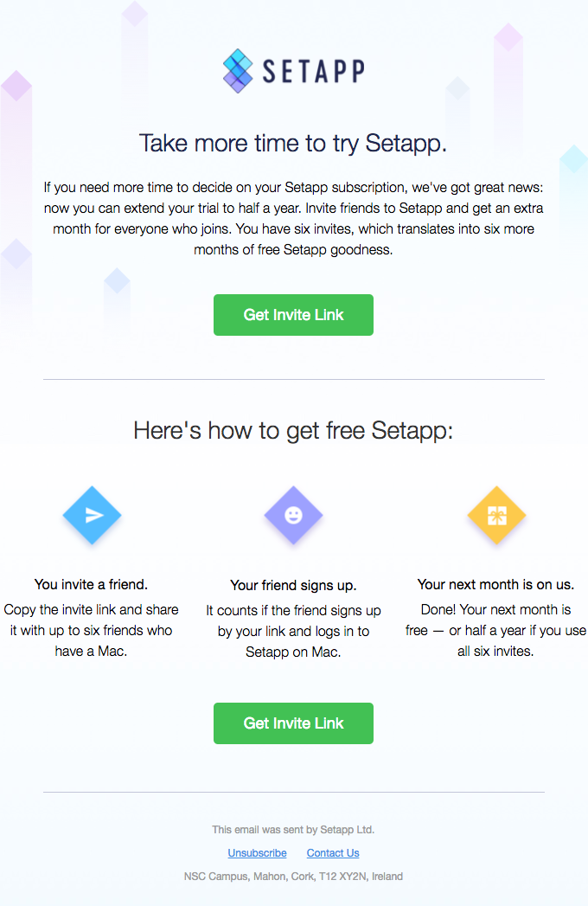Click 'Your friend signs up.' step title

293,585
